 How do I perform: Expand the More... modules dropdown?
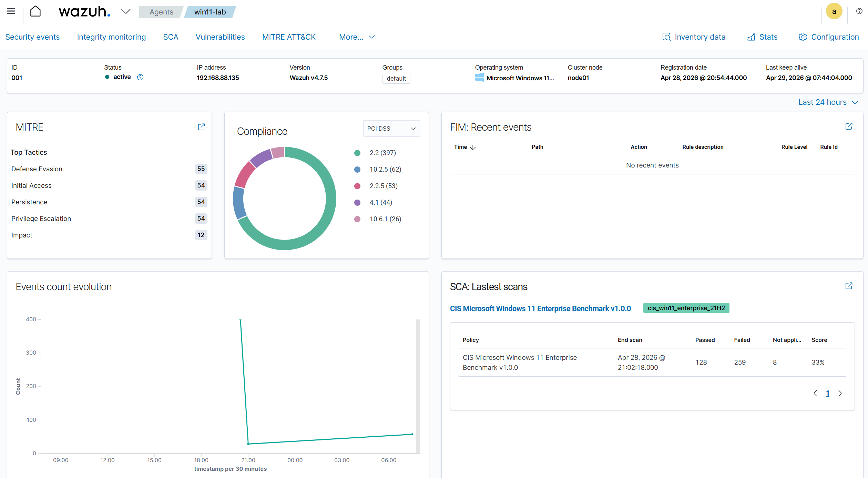tap(357, 37)
